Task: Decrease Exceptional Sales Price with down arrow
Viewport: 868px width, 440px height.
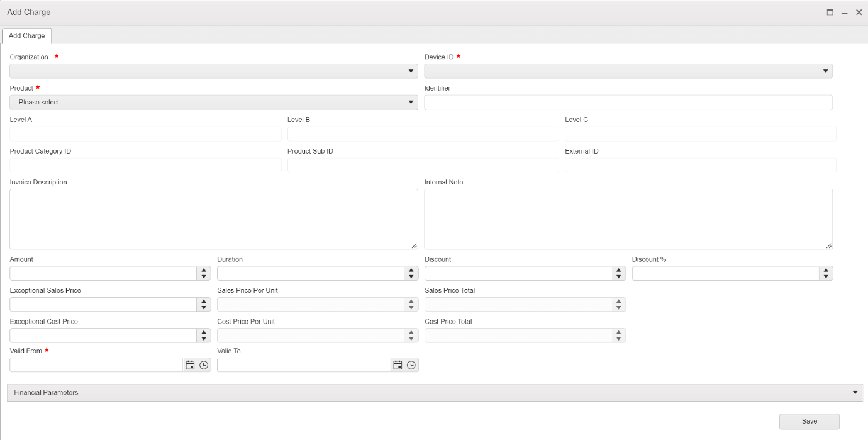Action: (x=204, y=308)
